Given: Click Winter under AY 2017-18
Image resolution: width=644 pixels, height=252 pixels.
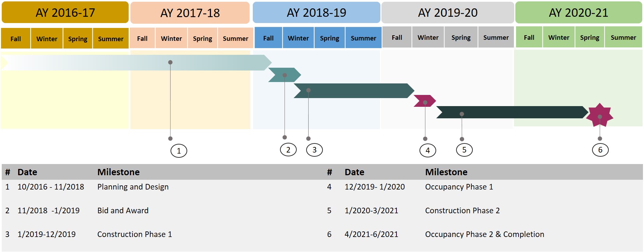Looking at the screenshot, I should (171, 38).
